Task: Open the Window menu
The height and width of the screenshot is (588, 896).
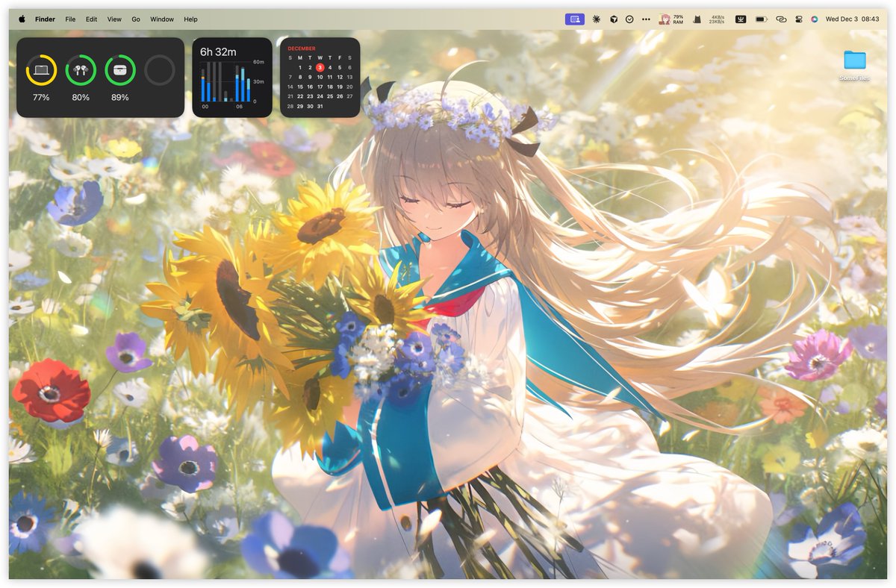Action: (162, 19)
